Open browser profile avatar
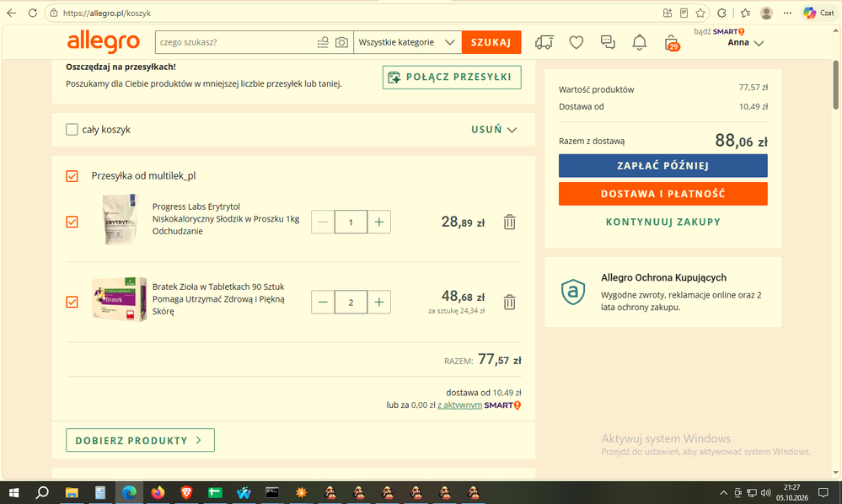Screen dimensions: 842x504 coord(766,13)
